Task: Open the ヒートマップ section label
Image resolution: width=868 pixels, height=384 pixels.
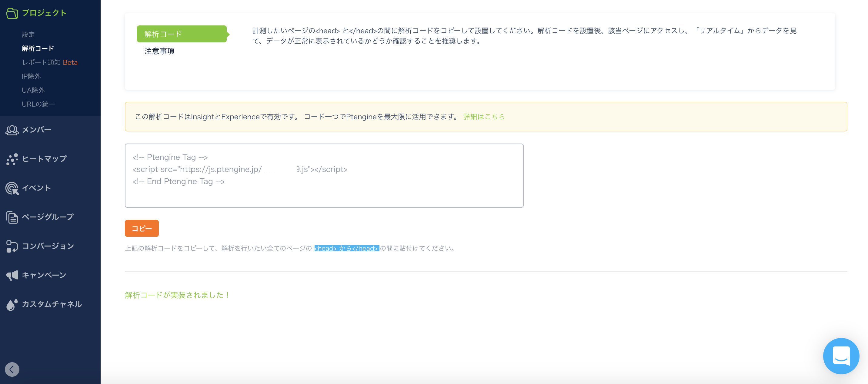Action: (x=44, y=159)
